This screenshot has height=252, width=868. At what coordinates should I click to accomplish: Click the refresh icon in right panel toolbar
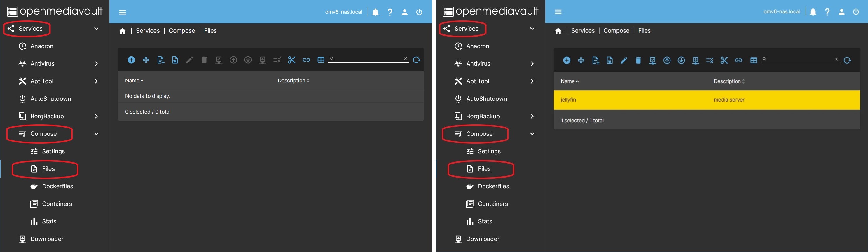pos(848,60)
